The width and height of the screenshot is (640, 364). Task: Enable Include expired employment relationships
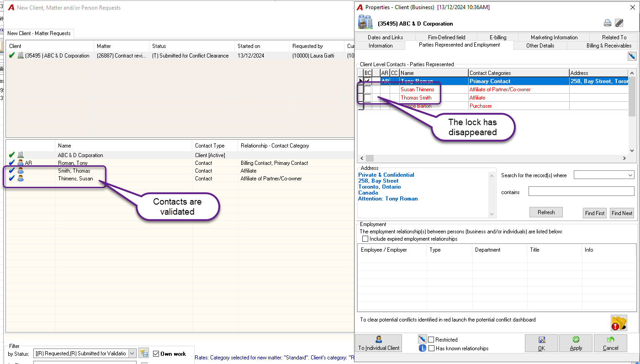click(x=365, y=238)
